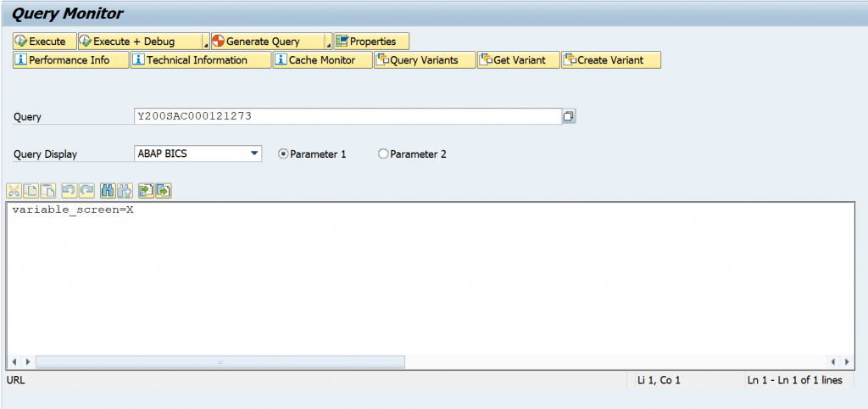Click Execute + Debug button

[x=140, y=42]
